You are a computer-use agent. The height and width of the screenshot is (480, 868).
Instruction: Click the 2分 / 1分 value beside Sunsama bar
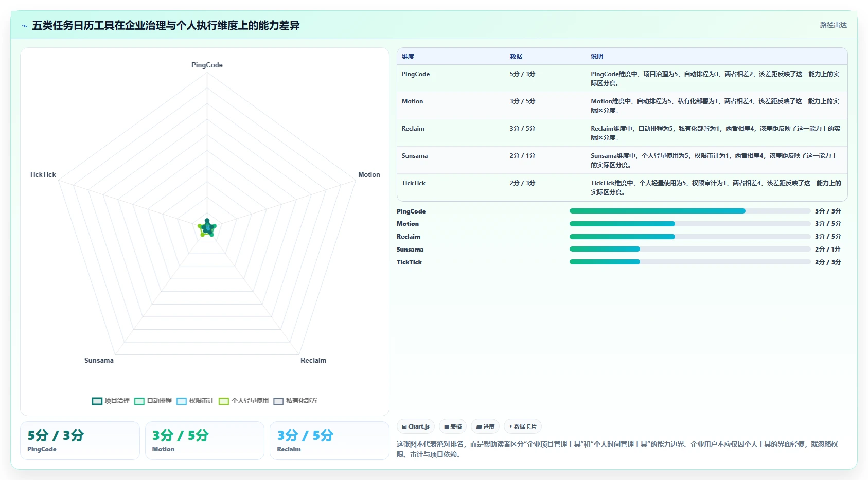coord(827,249)
